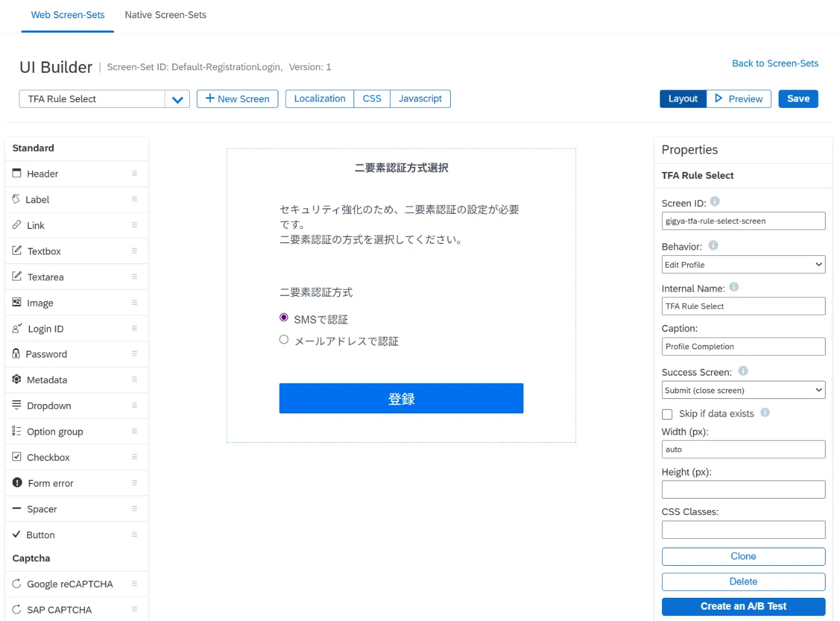Click drag handle next to Label
Viewport: 840px width, 621px height.
tap(134, 199)
